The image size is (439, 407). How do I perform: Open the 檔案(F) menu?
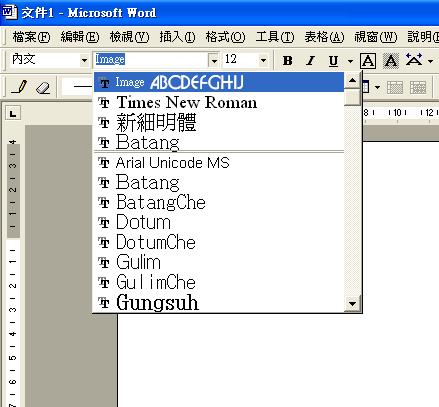coord(31,37)
